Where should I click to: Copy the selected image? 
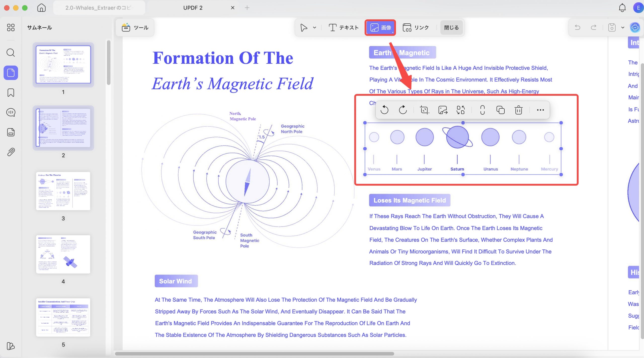pyautogui.click(x=500, y=110)
